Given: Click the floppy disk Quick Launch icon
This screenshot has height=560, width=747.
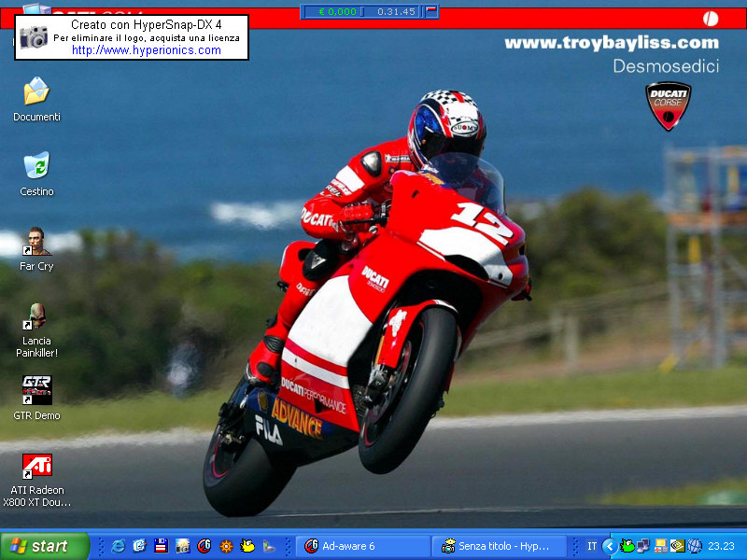Looking at the screenshot, I should 161,546.
